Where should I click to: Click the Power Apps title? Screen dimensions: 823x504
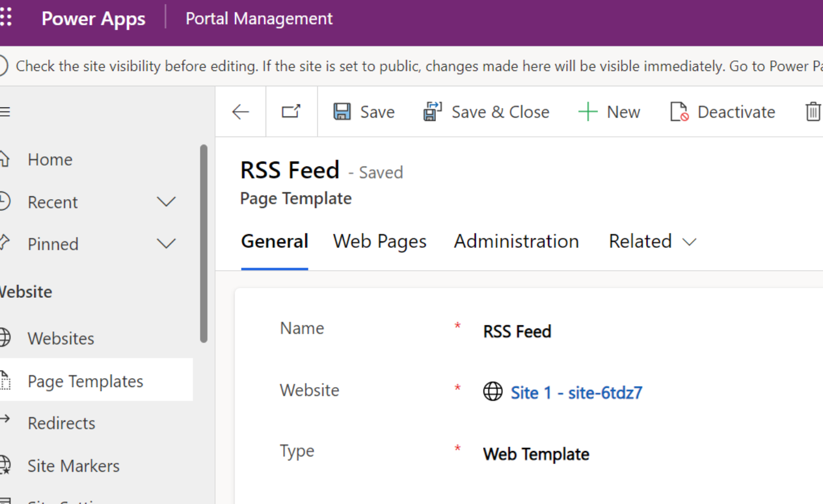[93, 19]
